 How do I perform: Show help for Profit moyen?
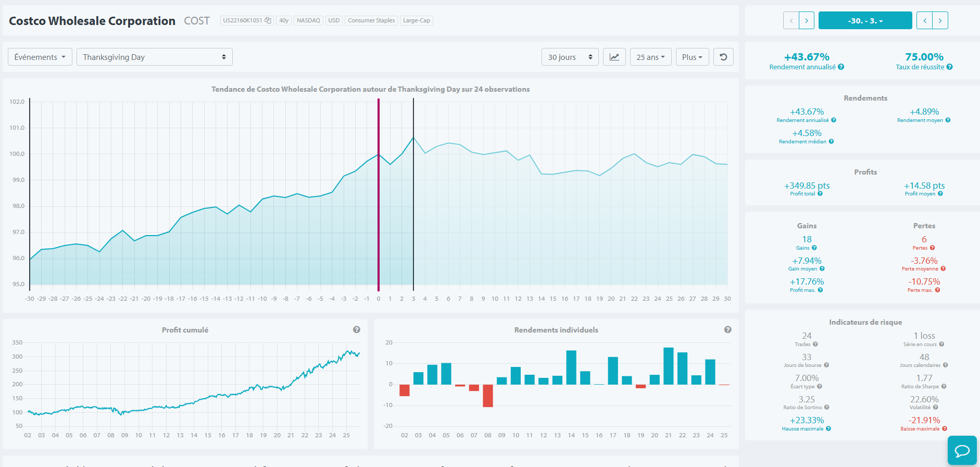(940, 193)
